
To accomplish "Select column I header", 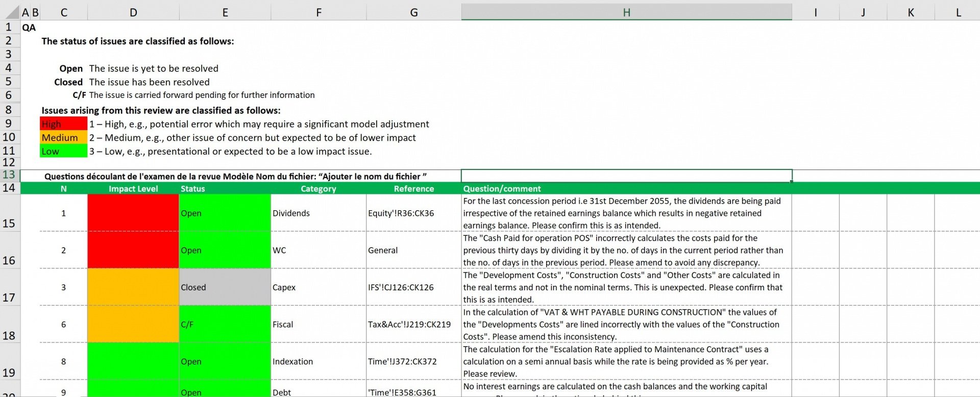I will tap(816, 12).
